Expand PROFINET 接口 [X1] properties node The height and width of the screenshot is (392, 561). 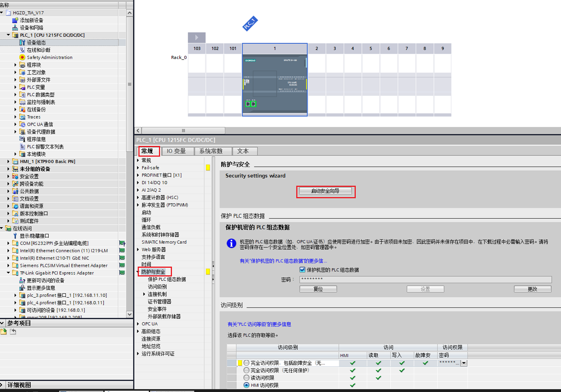tap(138, 175)
